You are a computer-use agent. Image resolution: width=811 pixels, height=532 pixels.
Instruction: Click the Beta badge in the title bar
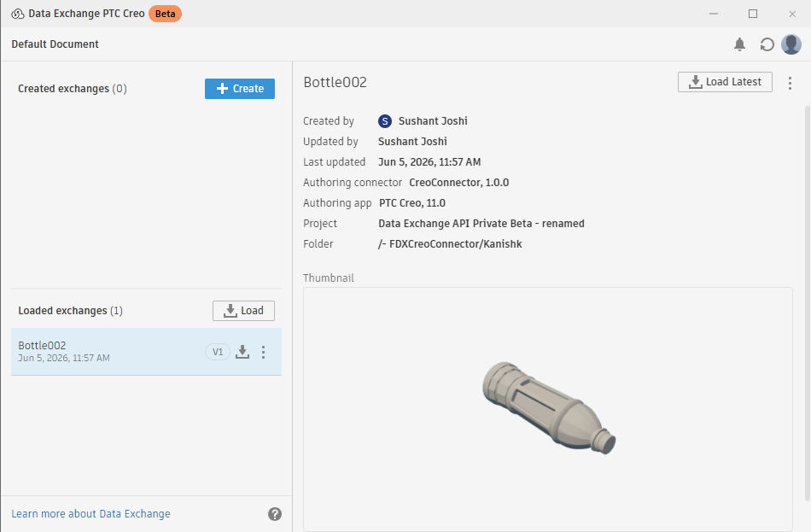(x=165, y=14)
